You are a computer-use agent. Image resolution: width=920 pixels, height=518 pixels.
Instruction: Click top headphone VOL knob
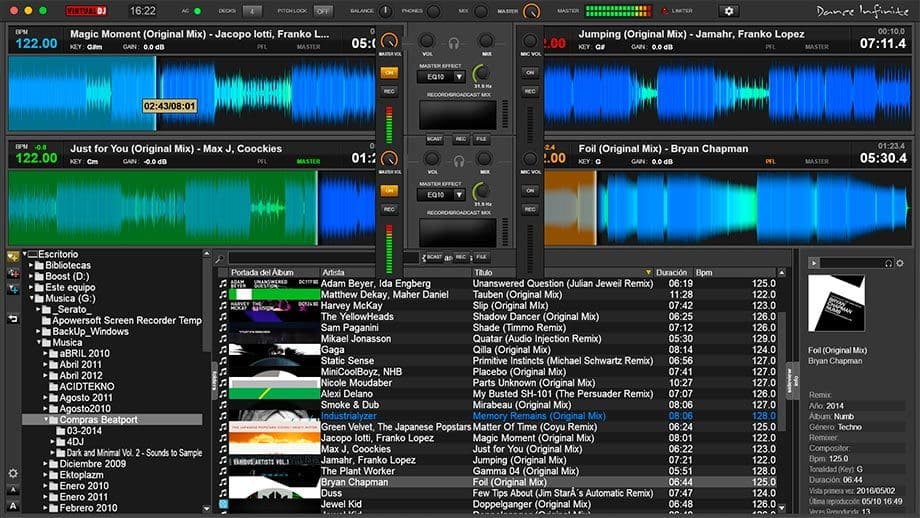[427, 40]
